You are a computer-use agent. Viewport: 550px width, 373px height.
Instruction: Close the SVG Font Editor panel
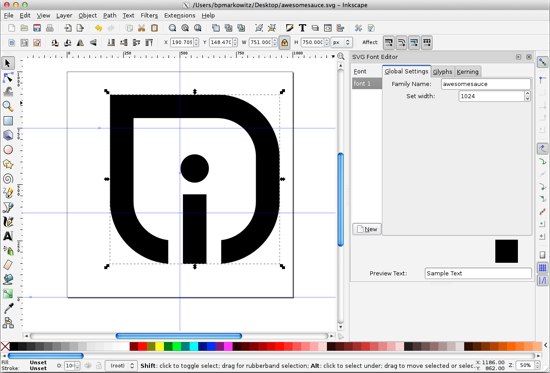point(529,56)
